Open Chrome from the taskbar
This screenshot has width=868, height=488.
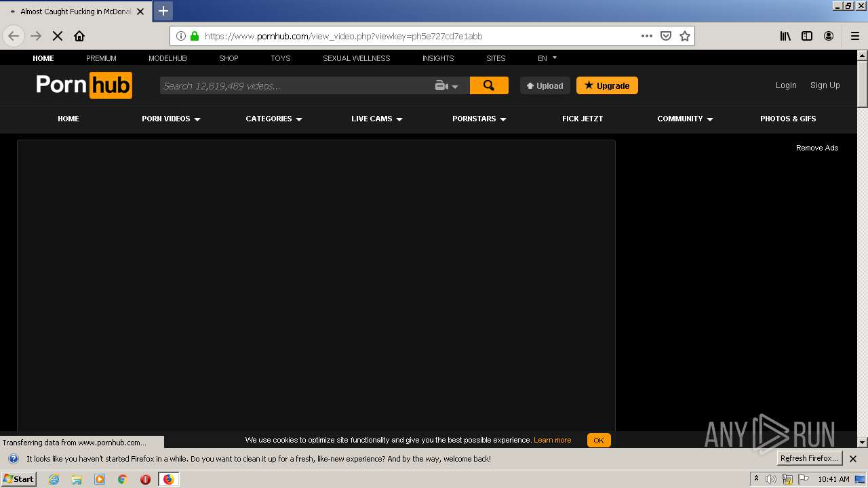123,479
